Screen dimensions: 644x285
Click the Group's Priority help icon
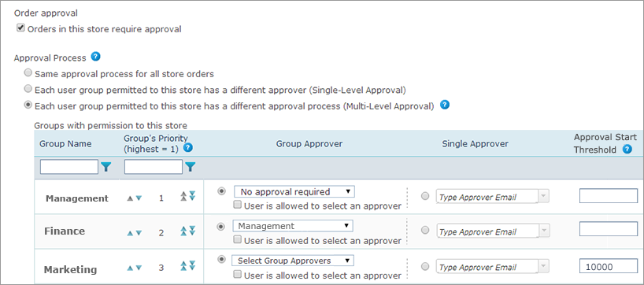pos(187,148)
